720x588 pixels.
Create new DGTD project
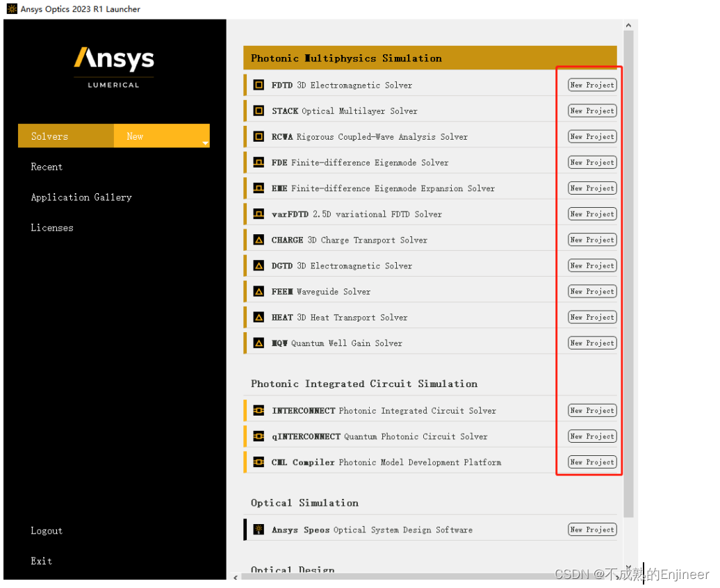pyautogui.click(x=592, y=266)
